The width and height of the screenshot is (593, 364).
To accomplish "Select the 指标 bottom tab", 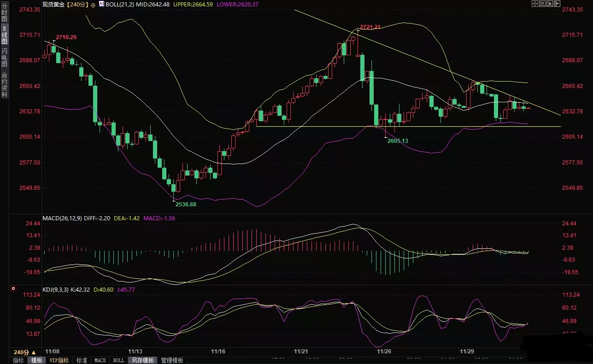I will pyautogui.click(x=18, y=360).
